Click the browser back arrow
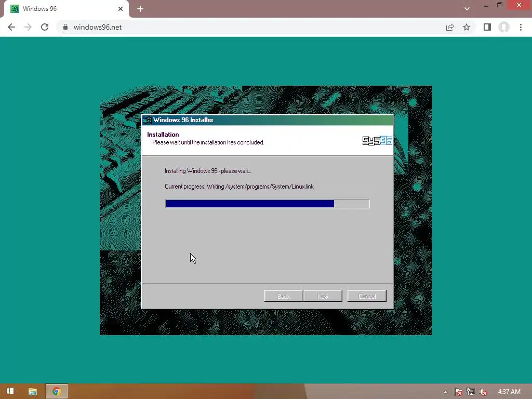Viewport: 532px width, 399px height. pos(11,27)
